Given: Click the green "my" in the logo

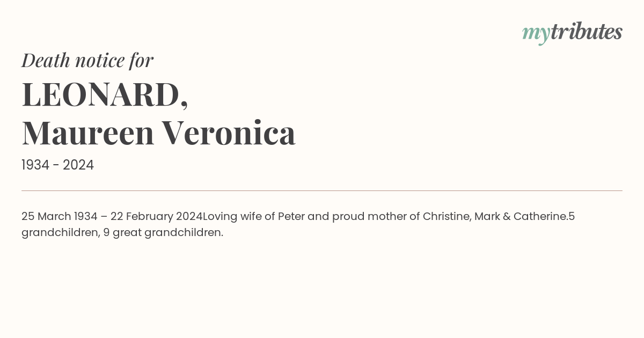Looking at the screenshot, I should (x=536, y=35).
